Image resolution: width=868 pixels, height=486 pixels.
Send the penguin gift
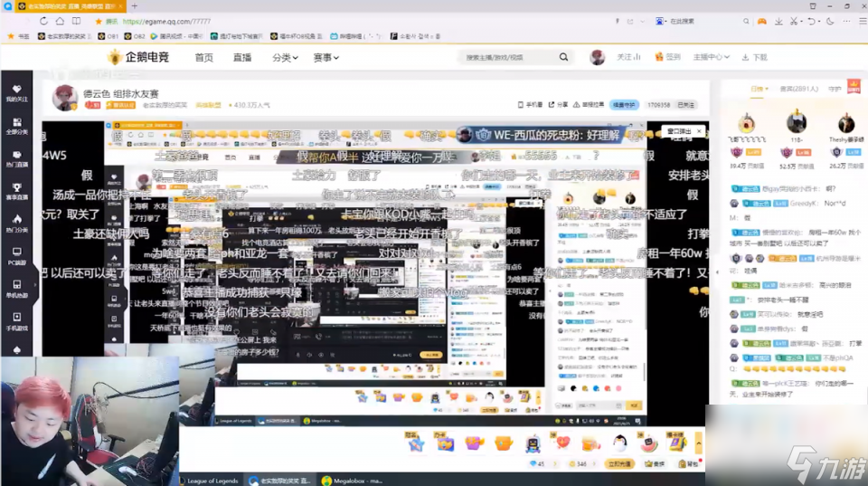[x=620, y=443]
